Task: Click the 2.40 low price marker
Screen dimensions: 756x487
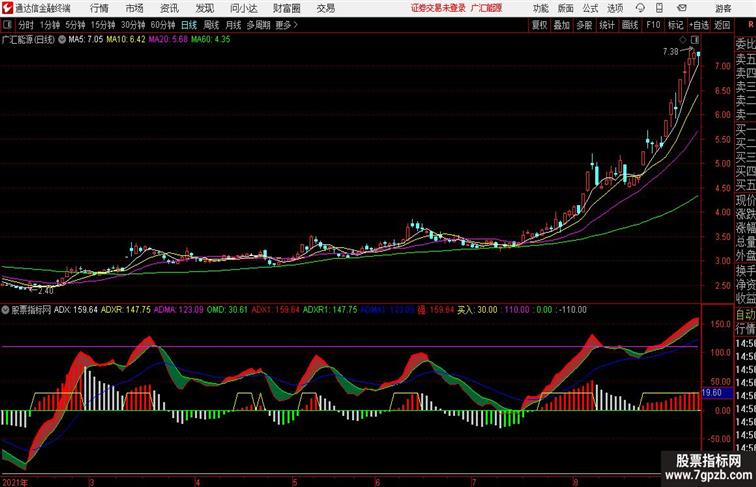Action: click(46, 291)
